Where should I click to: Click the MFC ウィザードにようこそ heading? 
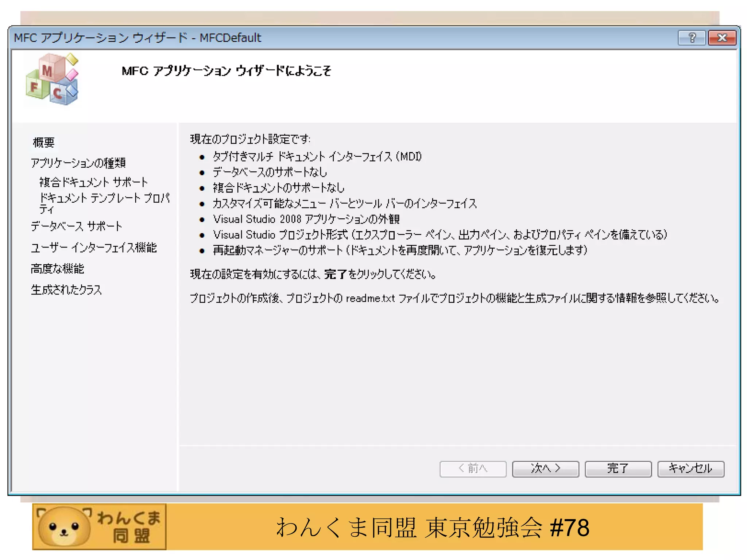[227, 70]
